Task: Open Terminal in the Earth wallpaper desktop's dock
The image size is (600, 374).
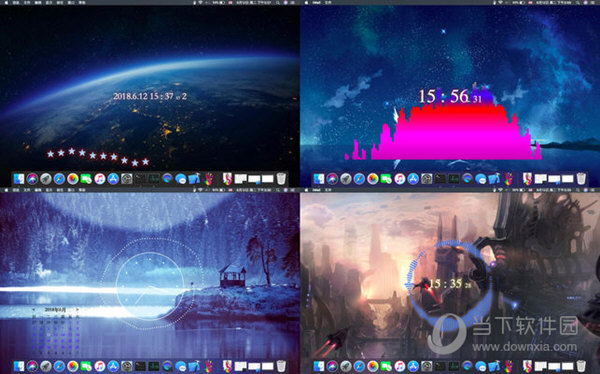Action: pos(140,179)
